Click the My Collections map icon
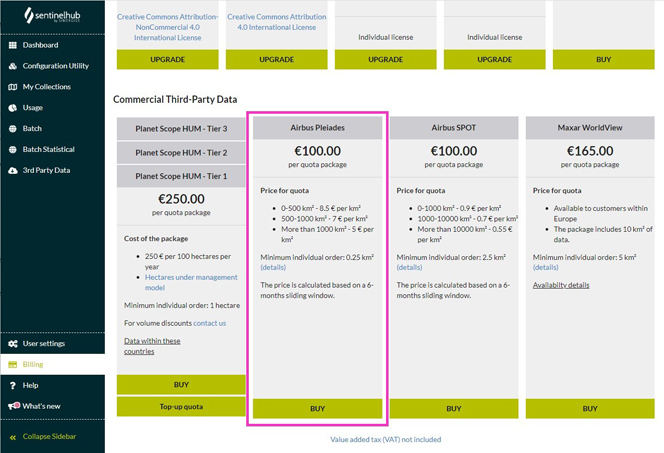This screenshot has height=453, width=664. tap(13, 87)
